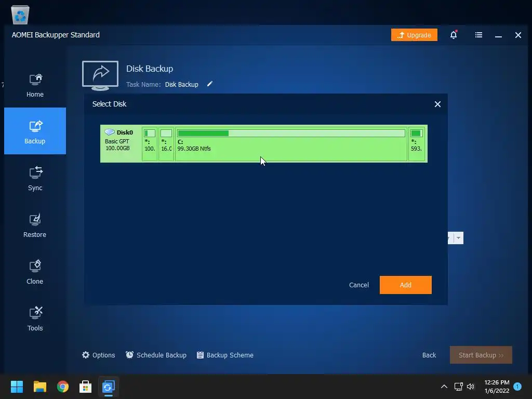Expand the dropdown arrow right of the dialog
The image size is (532, 399).
tap(458, 238)
